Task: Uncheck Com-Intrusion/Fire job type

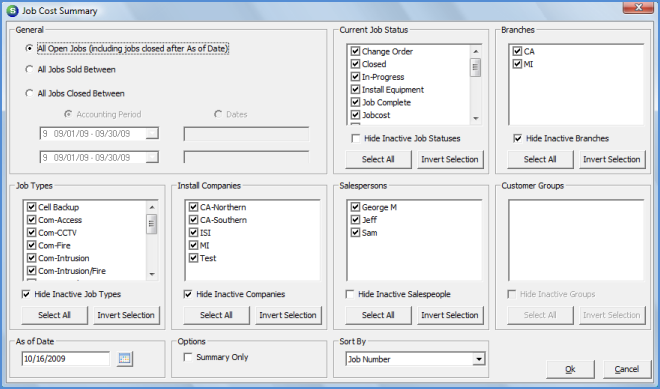Action: (x=32, y=271)
